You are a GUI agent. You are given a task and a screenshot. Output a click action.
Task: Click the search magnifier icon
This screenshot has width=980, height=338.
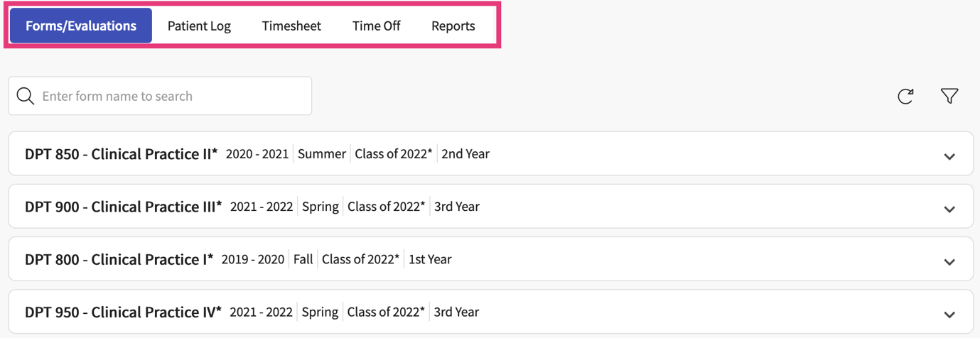[26, 96]
